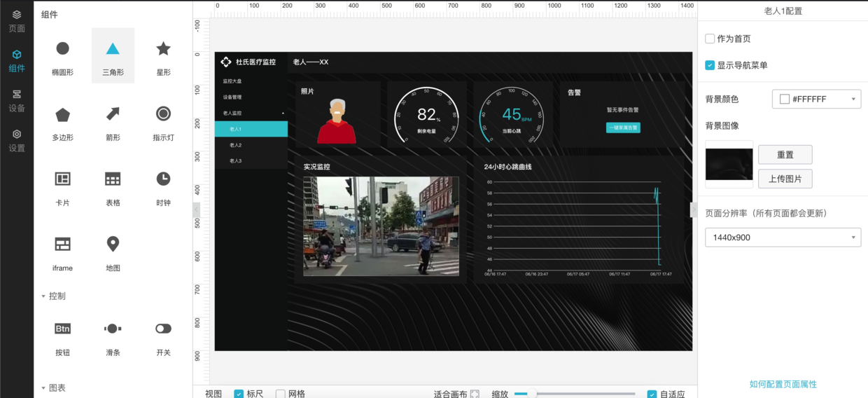
Task: Select the 多边形 polygon component
Action: coord(62,121)
